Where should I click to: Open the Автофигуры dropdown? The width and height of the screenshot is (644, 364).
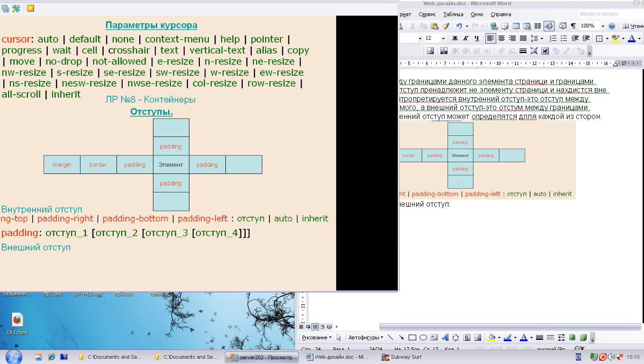click(366, 337)
